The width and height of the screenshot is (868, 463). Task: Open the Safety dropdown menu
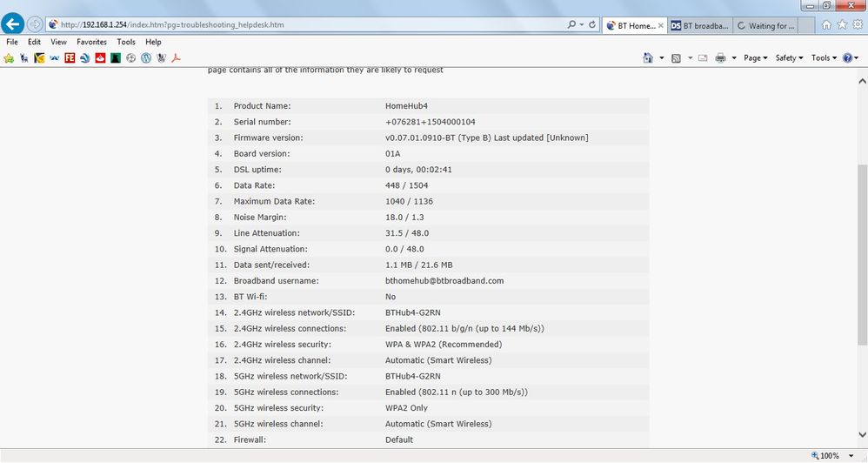[789, 57]
